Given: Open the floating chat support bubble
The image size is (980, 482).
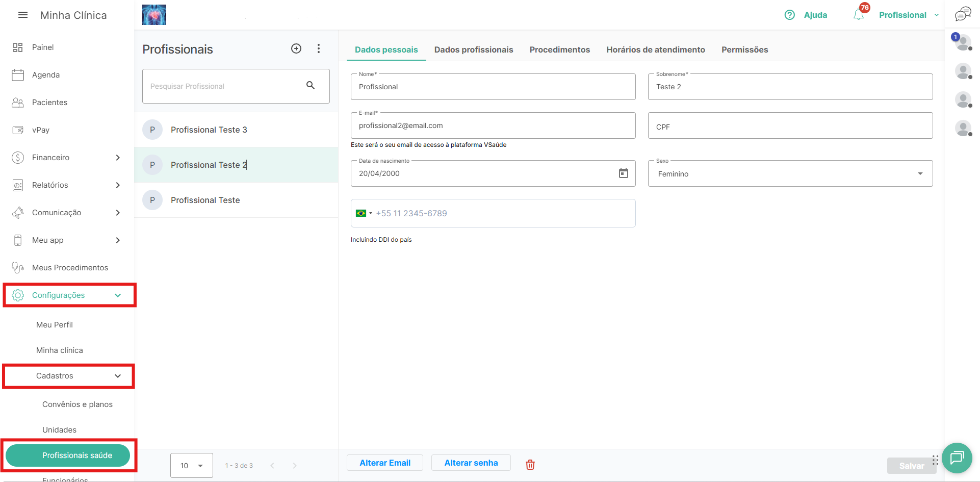Looking at the screenshot, I should (x=957, y=458).
